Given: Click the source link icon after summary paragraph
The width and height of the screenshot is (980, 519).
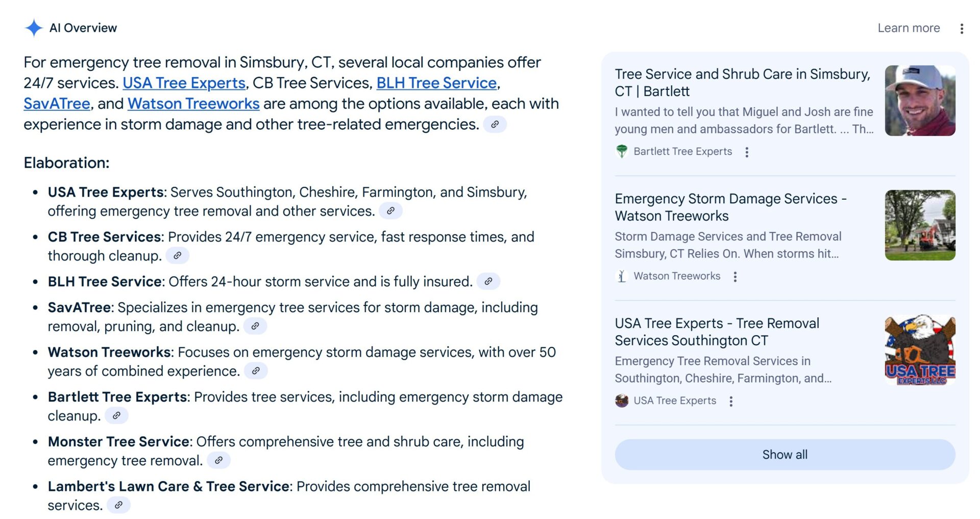Looking at the screenshot, I should (495, 124).
